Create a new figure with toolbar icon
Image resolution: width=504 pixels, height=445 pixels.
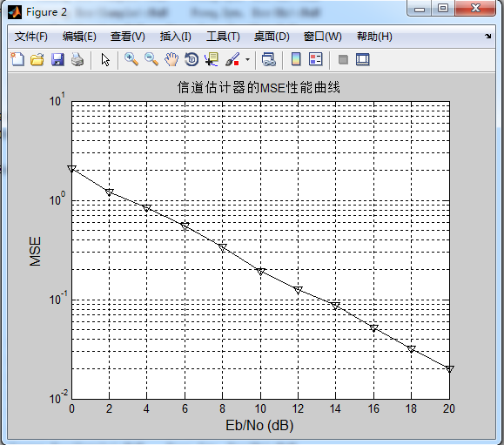click(17, 59)
